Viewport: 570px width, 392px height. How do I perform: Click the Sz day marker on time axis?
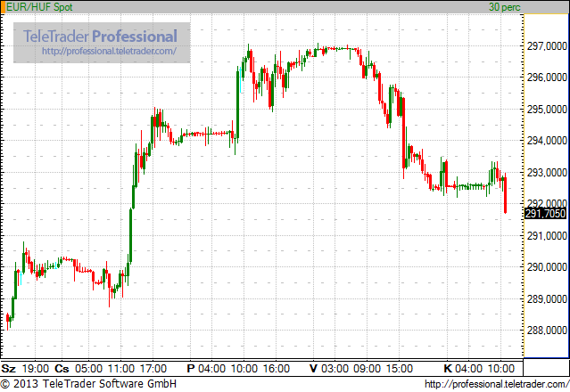pyautogui.click(x=9, y=369)
